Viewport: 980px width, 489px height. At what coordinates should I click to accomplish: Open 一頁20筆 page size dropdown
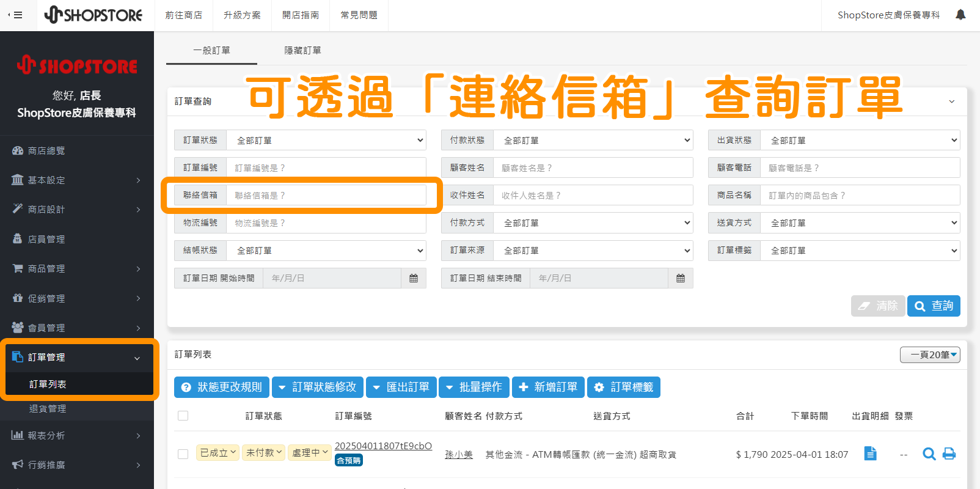click(x=930, y=355)
